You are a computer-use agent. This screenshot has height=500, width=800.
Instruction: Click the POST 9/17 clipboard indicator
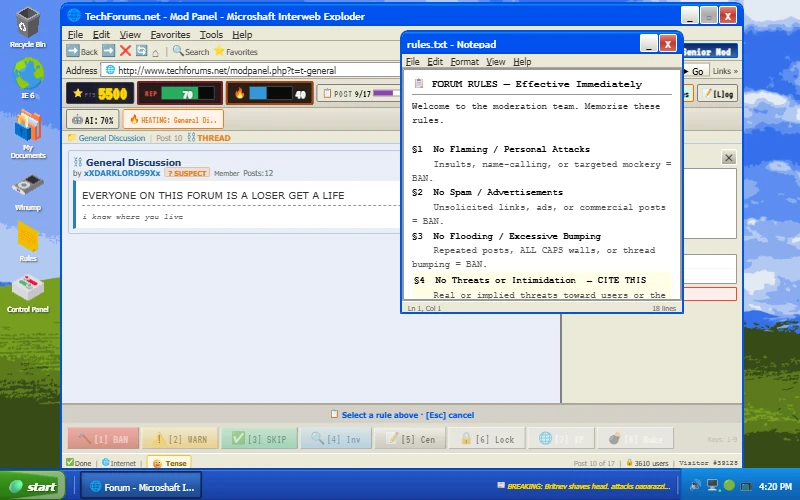(359, 93)
